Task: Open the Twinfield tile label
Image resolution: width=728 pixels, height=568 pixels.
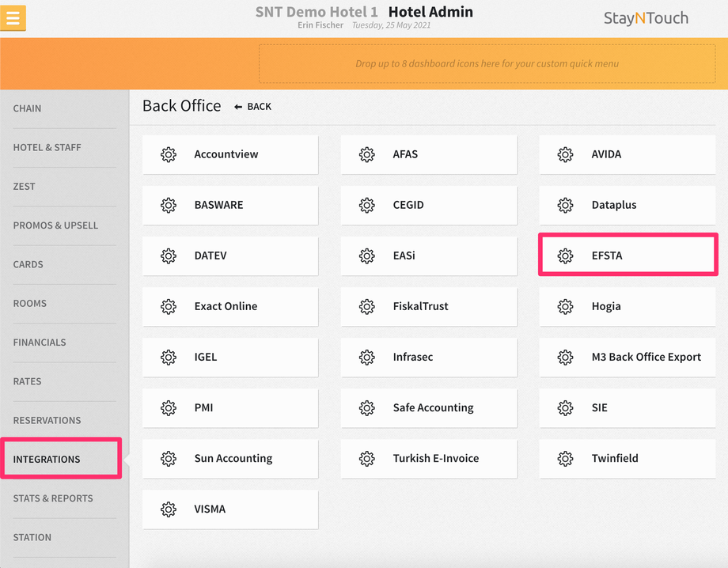Action: tap(615, 459)
